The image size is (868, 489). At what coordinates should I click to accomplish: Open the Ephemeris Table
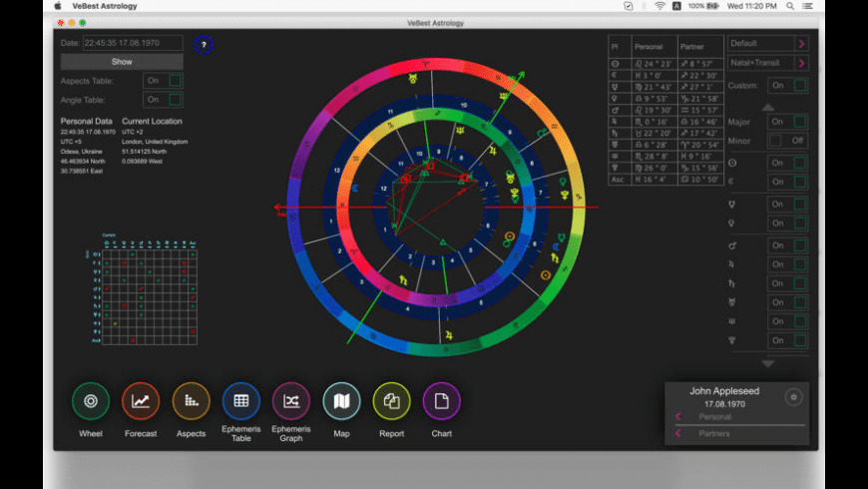coord(240,401)
